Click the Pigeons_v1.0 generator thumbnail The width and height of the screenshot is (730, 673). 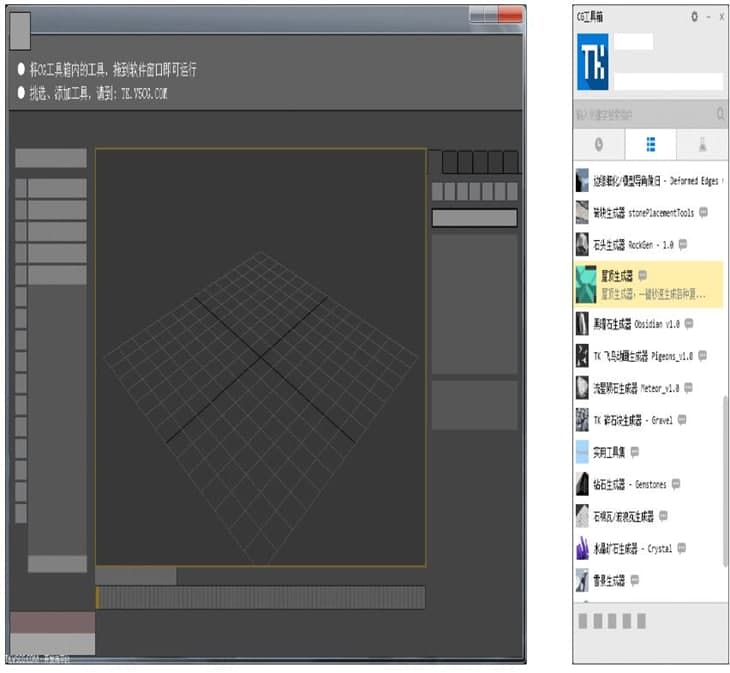[582, 356]
